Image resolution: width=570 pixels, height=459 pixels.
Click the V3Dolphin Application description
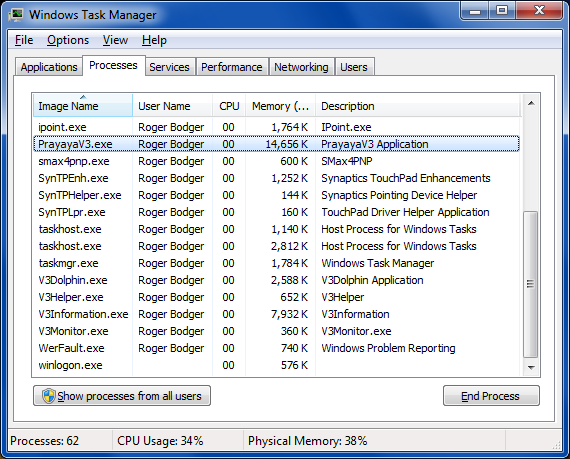372,280
